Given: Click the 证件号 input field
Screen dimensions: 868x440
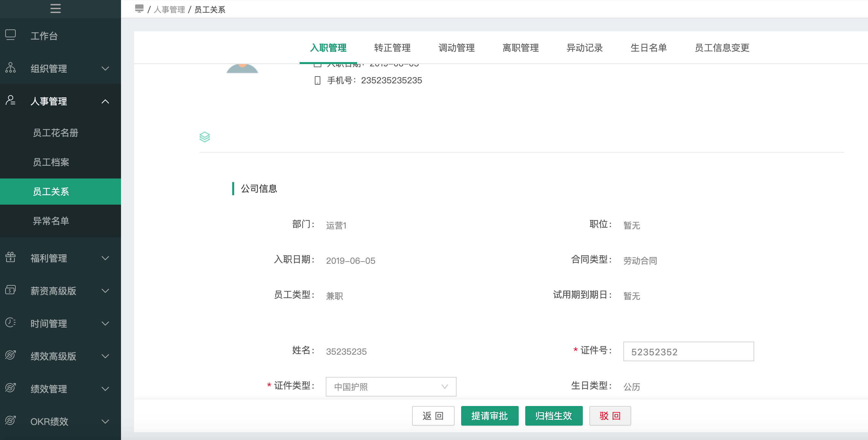Looking at the screenshot, I should [x=688, y=352].
